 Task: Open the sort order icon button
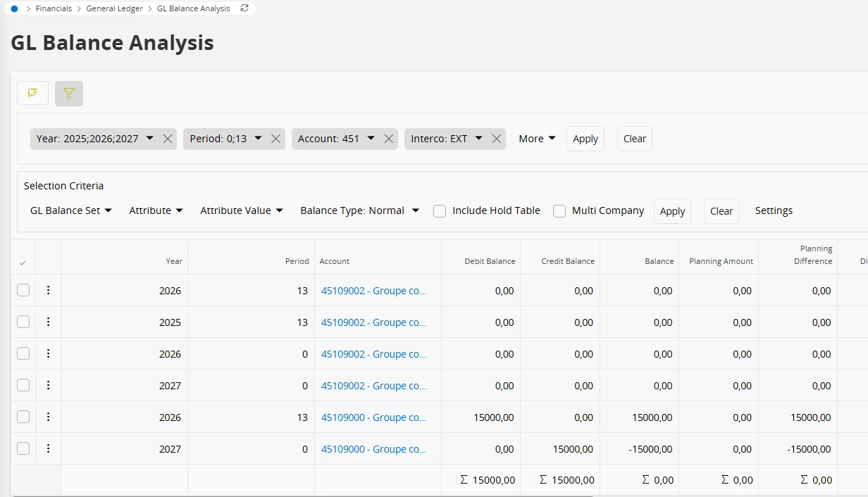[x=33, y=93]
